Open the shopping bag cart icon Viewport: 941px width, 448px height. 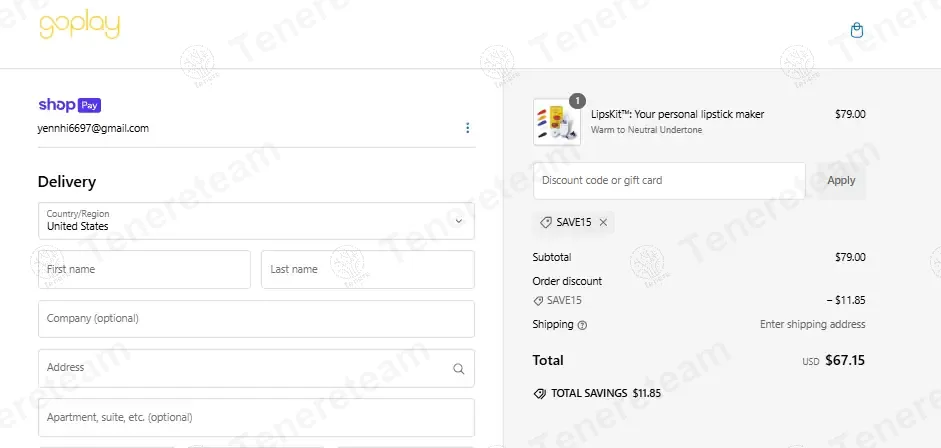856,31
